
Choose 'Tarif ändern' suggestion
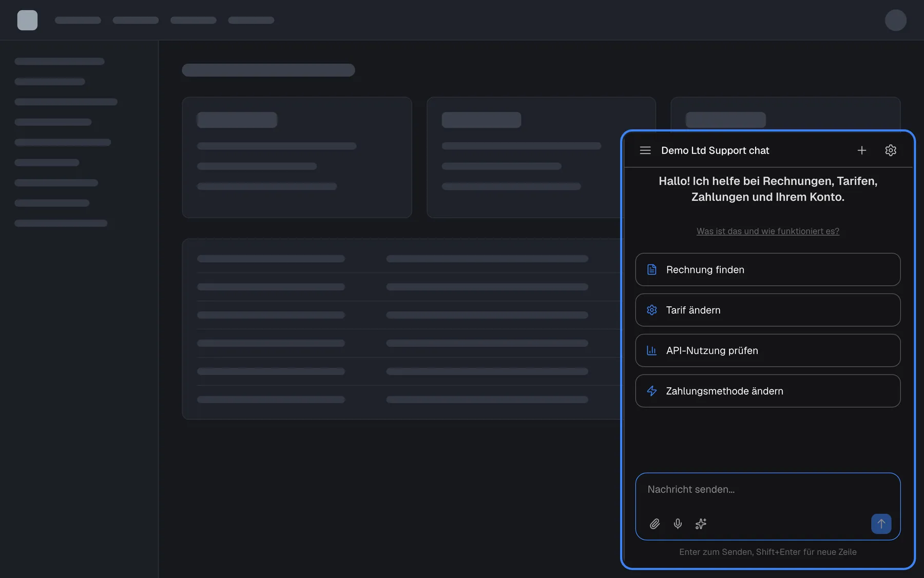(x=767, y=310)
